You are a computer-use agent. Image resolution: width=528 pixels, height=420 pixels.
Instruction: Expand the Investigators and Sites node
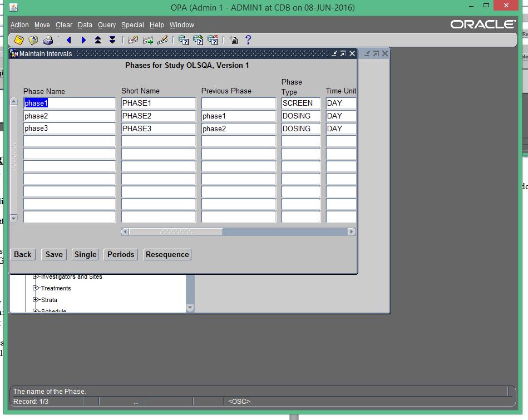[36, 276]
